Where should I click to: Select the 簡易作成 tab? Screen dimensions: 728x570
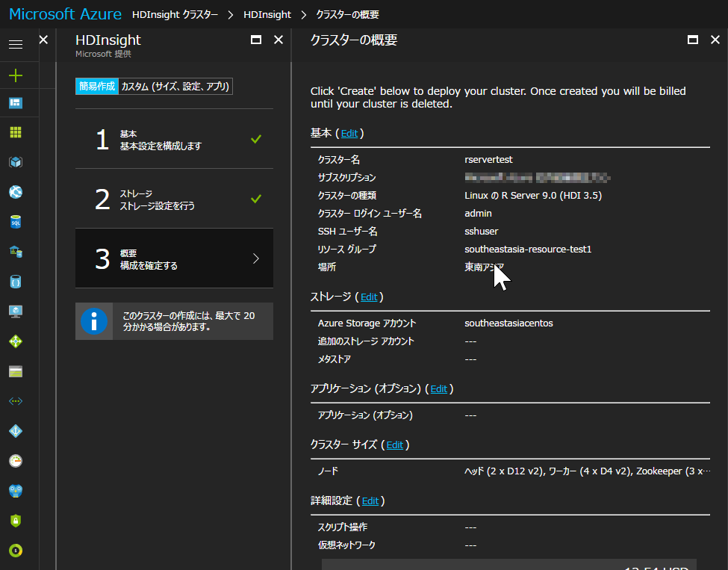point(97,87)
